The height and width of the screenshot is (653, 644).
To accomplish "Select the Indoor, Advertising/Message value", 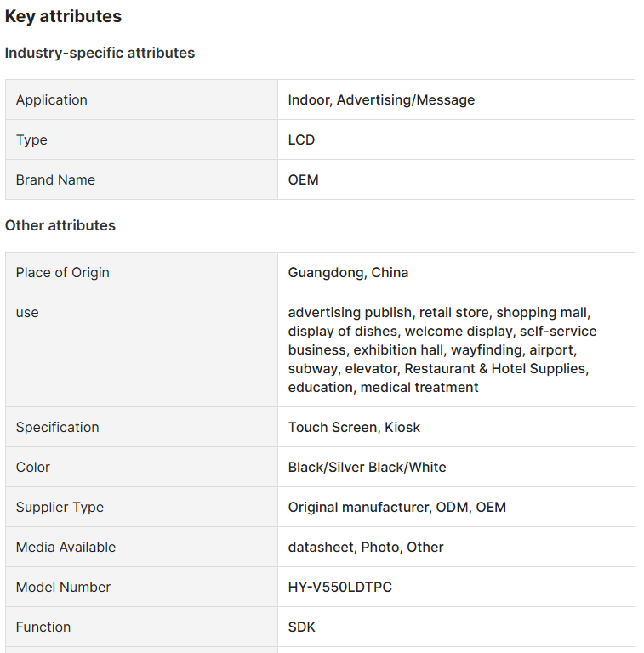I will [x=381, y=99].
